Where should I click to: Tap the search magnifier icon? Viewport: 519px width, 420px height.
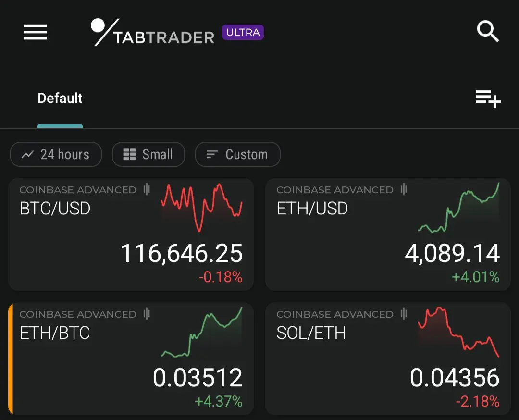(x=488, y=31)
